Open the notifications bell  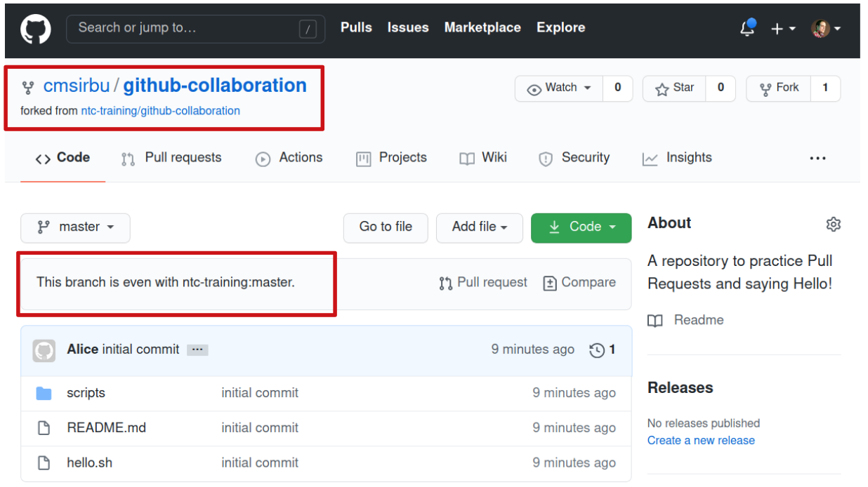[x=747, y=29]
